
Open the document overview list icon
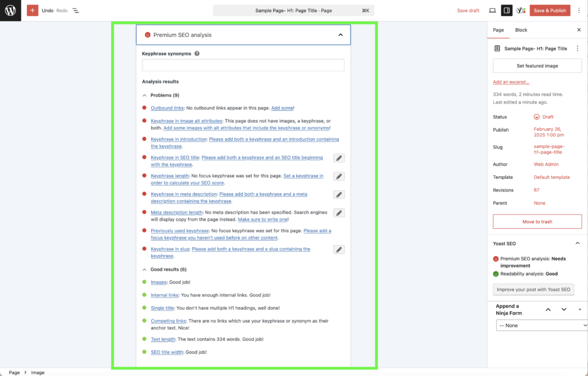76,10
